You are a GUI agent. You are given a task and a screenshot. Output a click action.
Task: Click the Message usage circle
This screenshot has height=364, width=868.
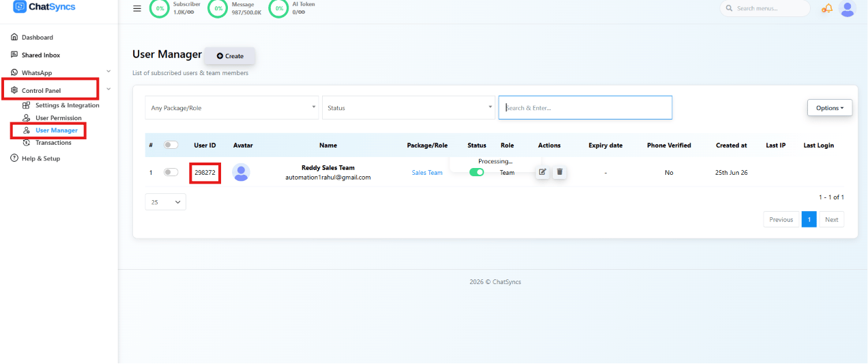point(218,9)
